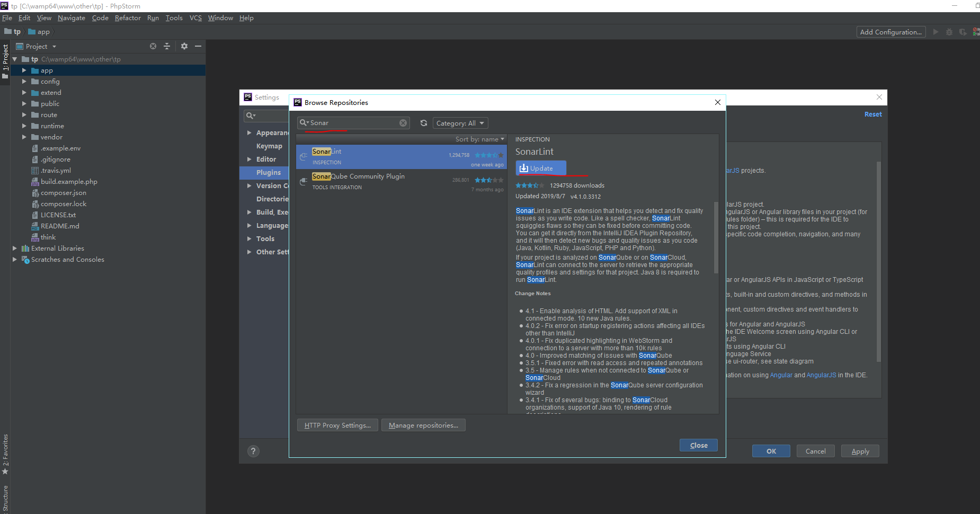Collapse all in the Project panel
The width and height of the screenshot is (980, 514).
tap(167, 46)
